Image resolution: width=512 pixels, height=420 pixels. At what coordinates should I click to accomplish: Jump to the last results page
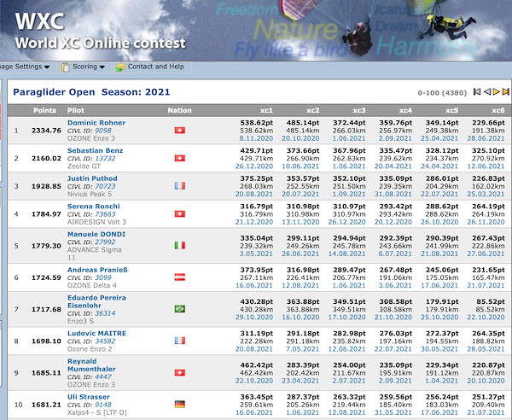(506, 91)
